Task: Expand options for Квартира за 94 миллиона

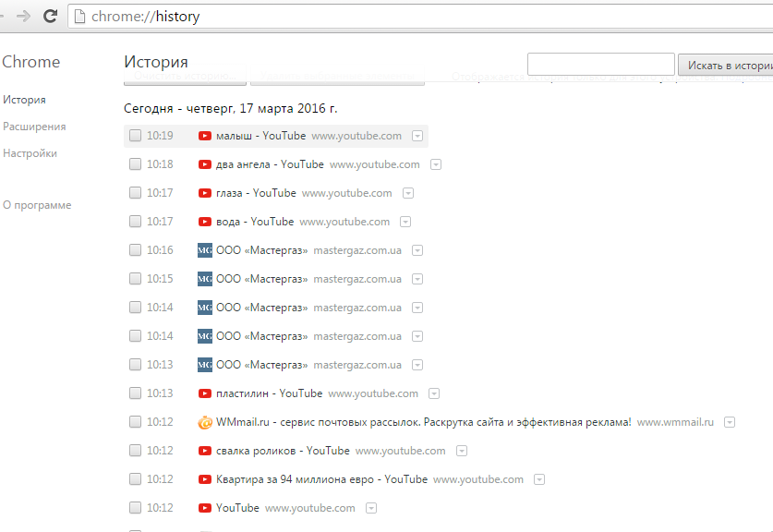Action: coord(539,478)
